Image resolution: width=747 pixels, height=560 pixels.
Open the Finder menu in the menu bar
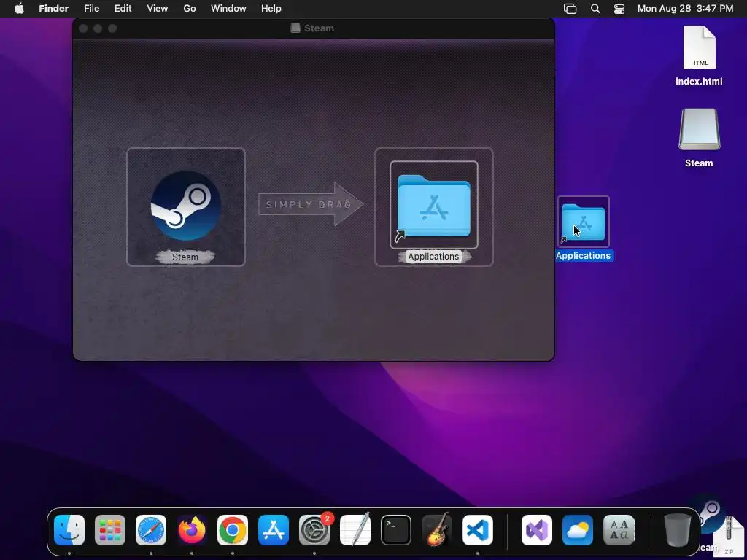pos(54,9)
